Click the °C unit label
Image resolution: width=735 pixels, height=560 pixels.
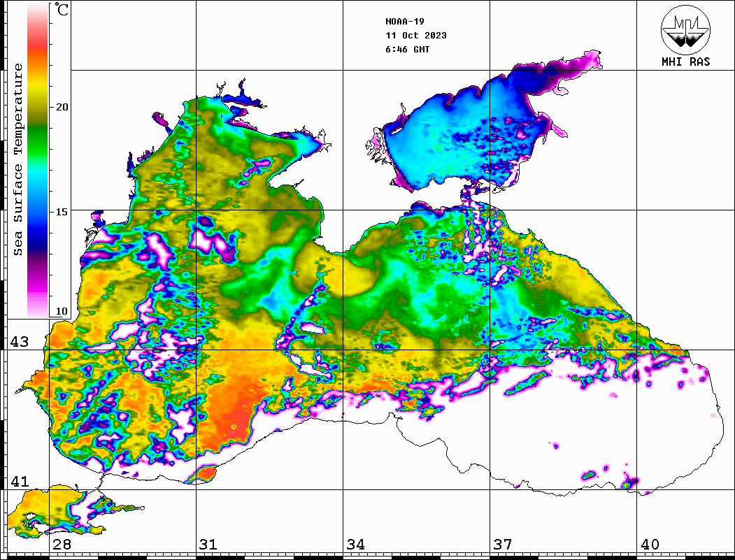[x=61, y=9]
